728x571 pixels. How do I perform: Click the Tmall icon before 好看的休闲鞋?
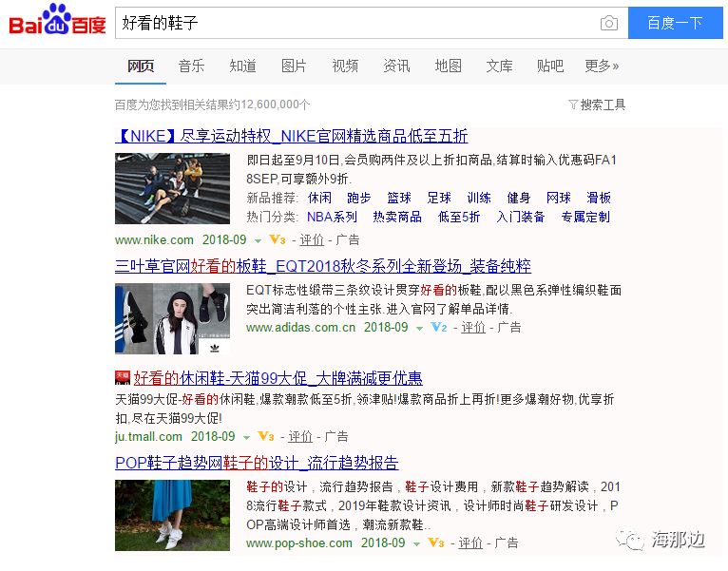(x=123, y=378)
